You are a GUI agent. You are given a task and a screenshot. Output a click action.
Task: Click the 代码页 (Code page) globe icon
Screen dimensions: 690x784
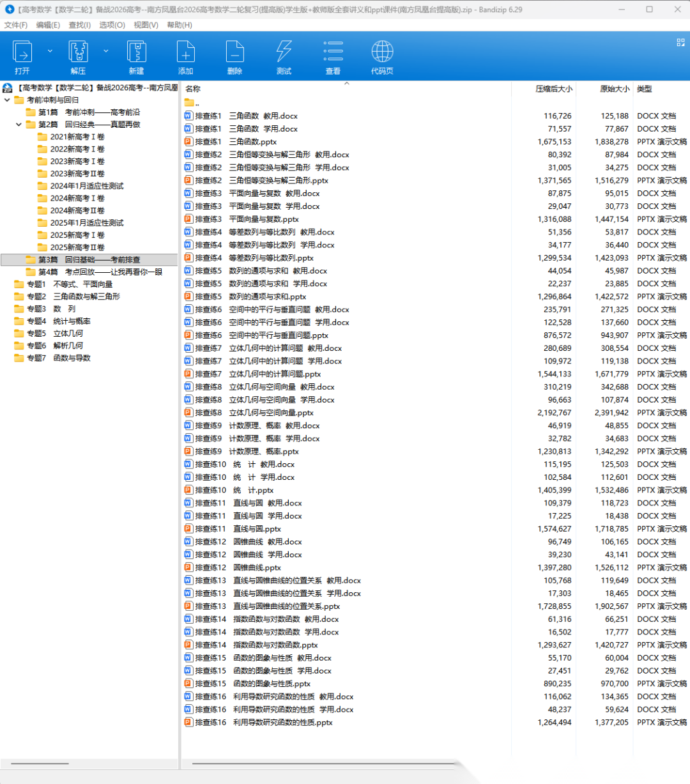click(x=382, y=56)
